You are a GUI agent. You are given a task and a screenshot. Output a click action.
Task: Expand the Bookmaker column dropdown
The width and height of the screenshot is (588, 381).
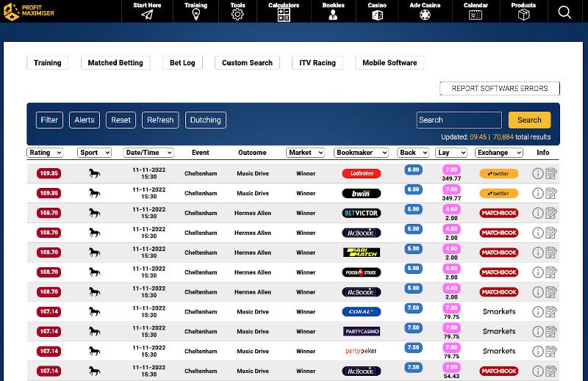[x=361, y=153]
